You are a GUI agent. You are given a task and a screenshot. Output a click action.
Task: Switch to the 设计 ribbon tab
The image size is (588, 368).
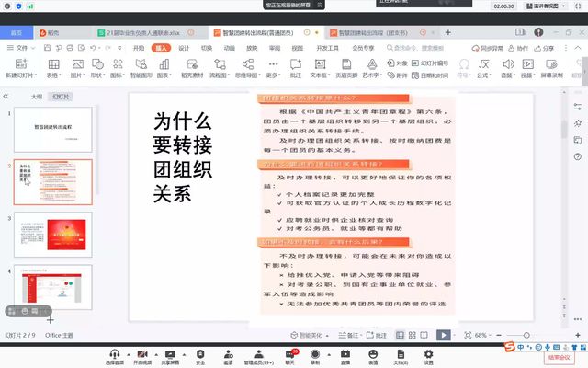coord(184,46)
